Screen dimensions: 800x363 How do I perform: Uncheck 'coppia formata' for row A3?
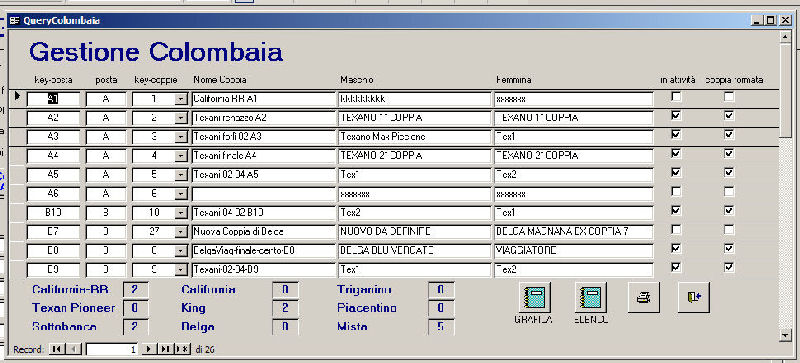pos(730,135)
